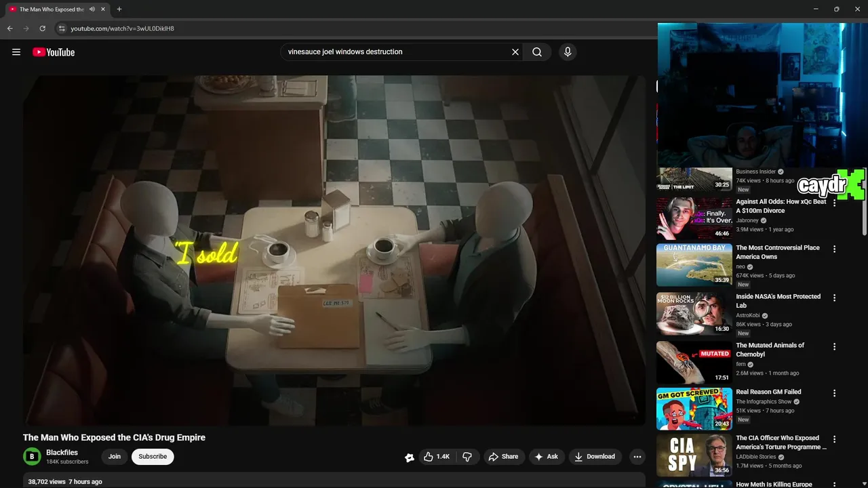
Task: Start voice search with microphone icon
Action: [x=568, y=52]
